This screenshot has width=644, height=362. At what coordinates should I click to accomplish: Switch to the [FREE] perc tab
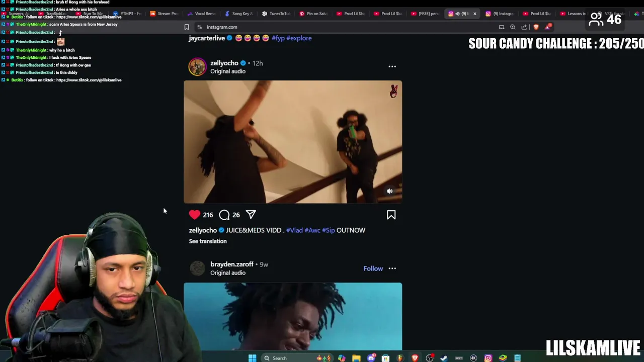tap(425, 14)
